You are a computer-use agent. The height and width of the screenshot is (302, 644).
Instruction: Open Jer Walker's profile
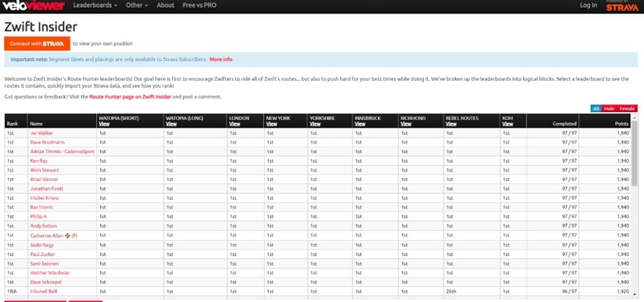pyautogui.click(x=41, y=133)
